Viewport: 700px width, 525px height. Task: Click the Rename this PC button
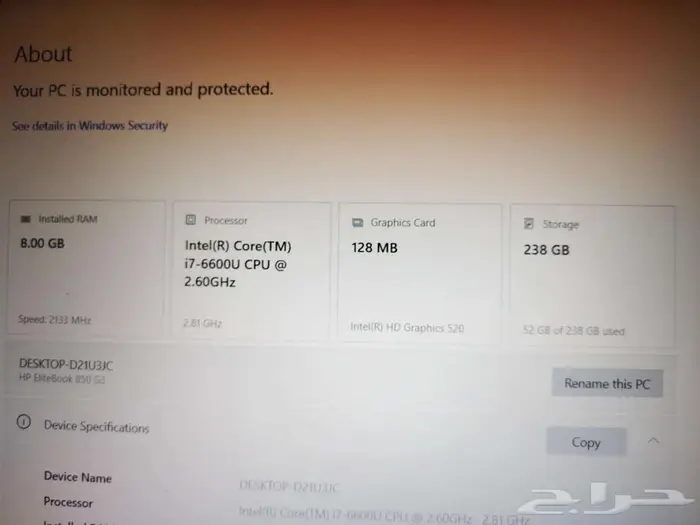(607, 383)
